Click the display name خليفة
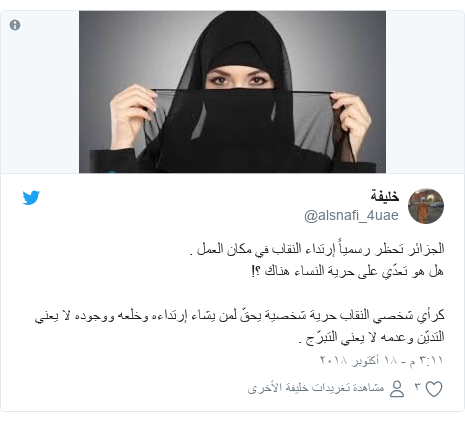This screenshot has height=421, width=465. tap(385, 196)
